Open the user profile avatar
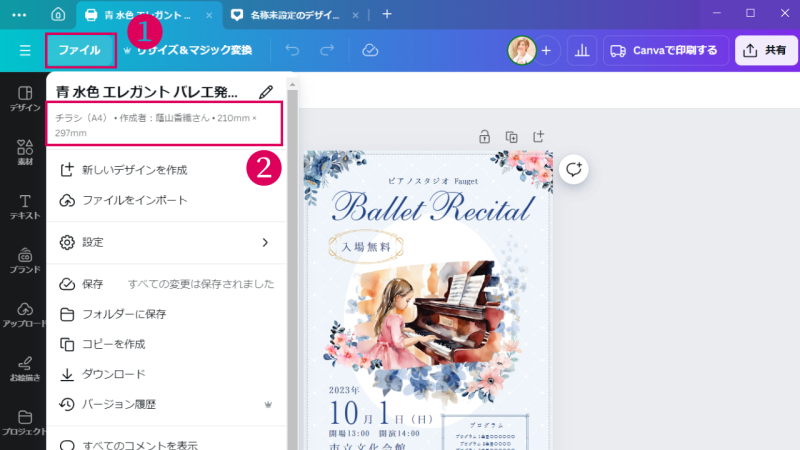 [x=521, y=51]
